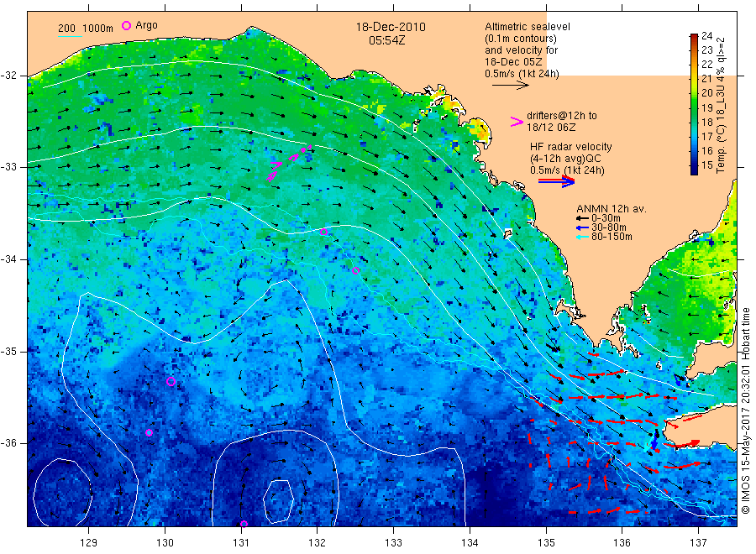756x554 pixels.
Task: Click the red-blue HF radar scale arrow
Action: click(556, 181)
